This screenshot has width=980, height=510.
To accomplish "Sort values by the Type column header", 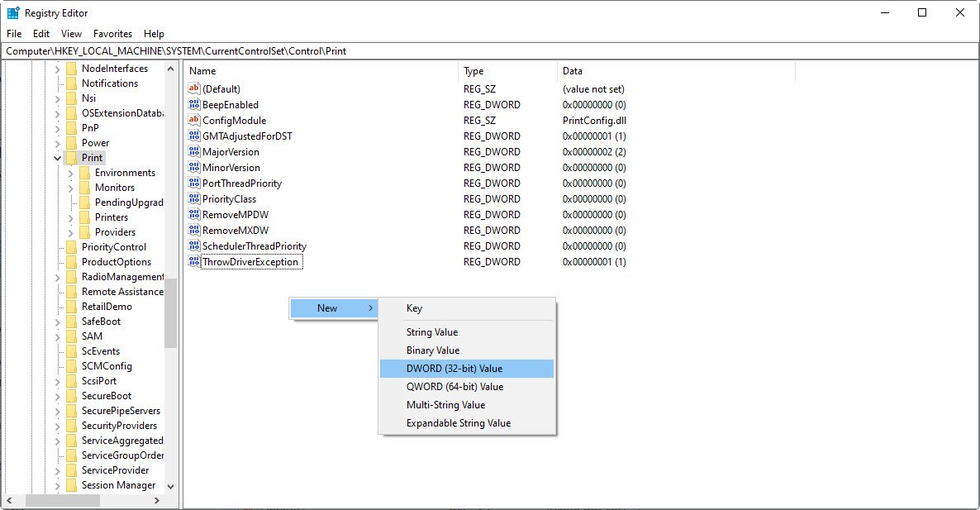I will (507, 71).
